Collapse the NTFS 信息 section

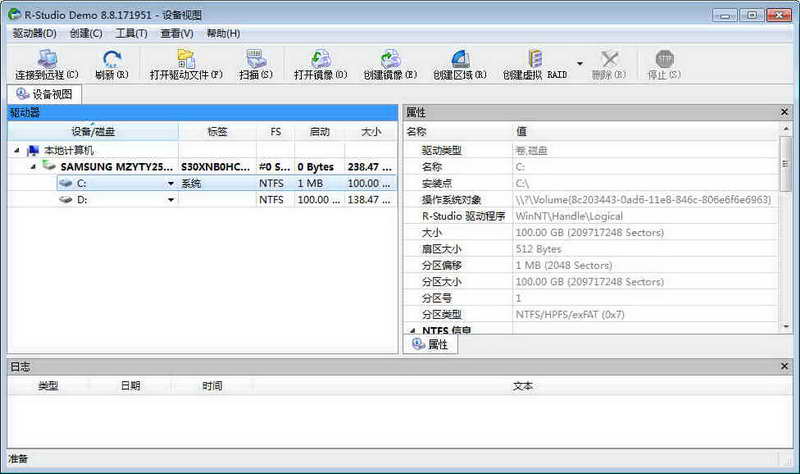tap(413, 331)
